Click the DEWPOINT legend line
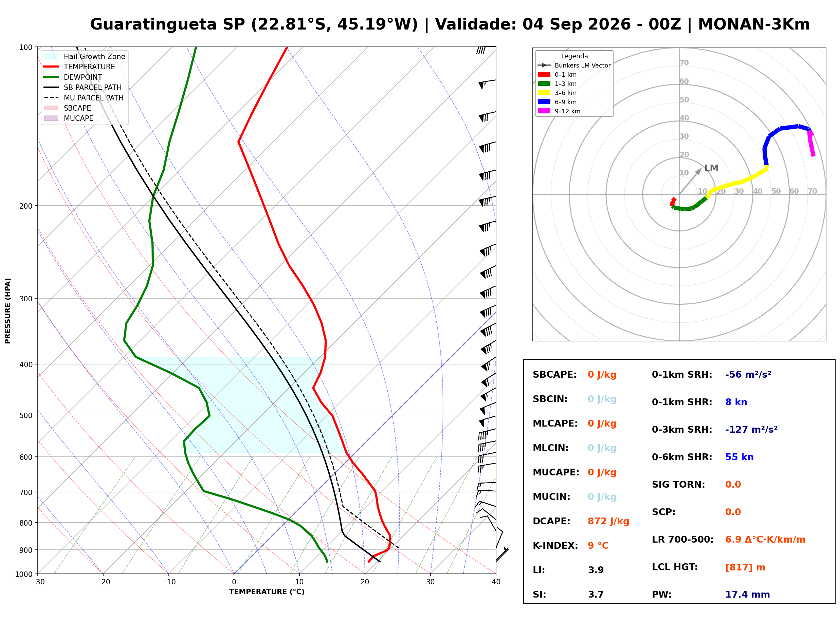This screenshot has height=621, width=840. pyautogui.click(x=51, y=77)
